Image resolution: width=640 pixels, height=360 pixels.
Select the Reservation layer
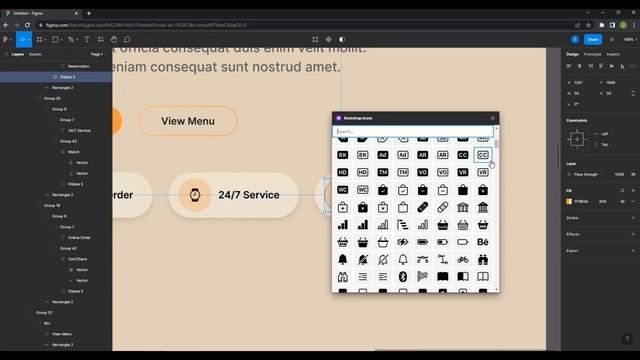click(78, 66)
